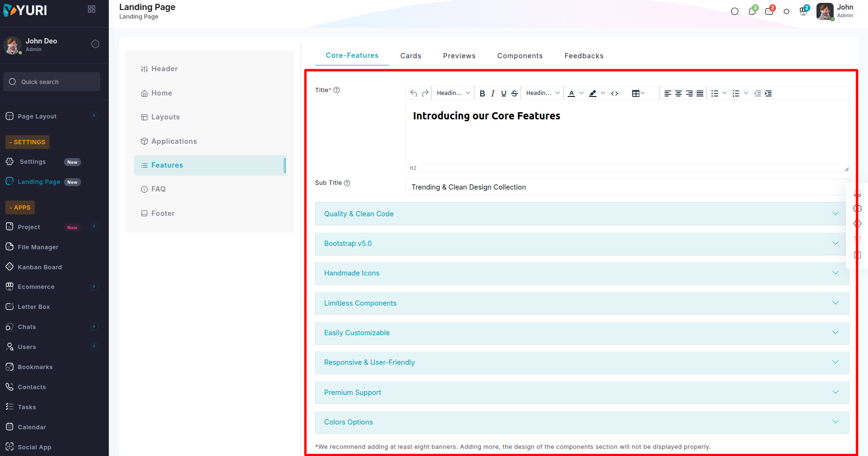Expand the Quality & Clean Code accordion
This screenshot has height=456, width=868.
coord(582,214)
